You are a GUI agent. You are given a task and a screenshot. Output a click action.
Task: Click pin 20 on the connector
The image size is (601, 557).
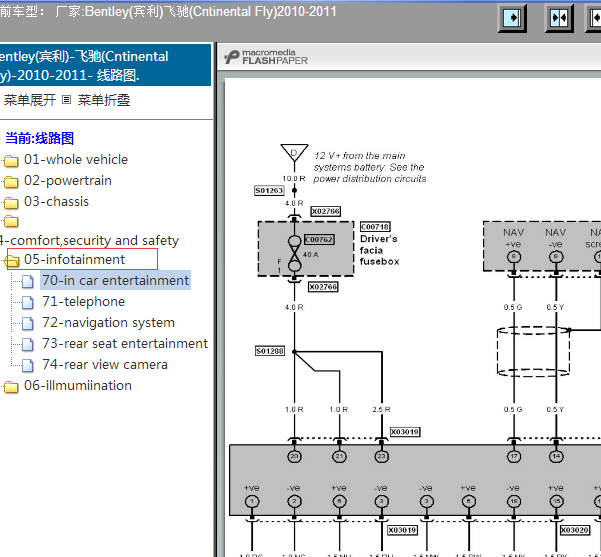coord(294,457)
